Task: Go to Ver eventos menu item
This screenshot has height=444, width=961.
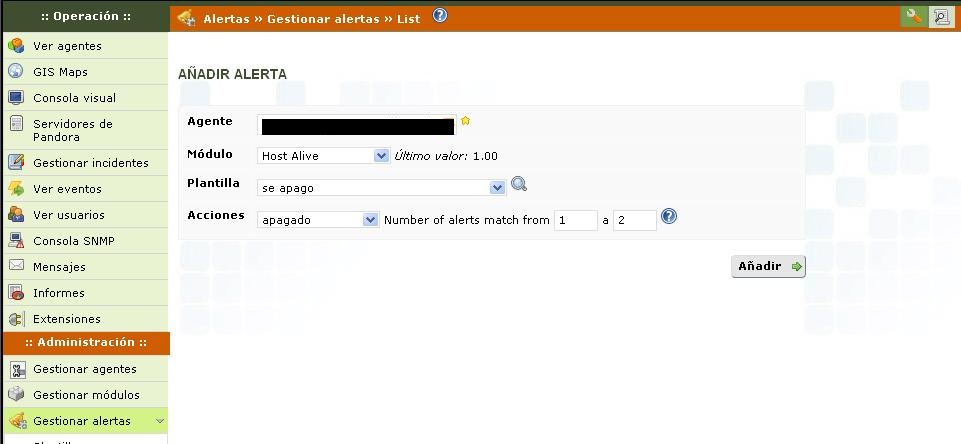Action: [x=67, y=189]
